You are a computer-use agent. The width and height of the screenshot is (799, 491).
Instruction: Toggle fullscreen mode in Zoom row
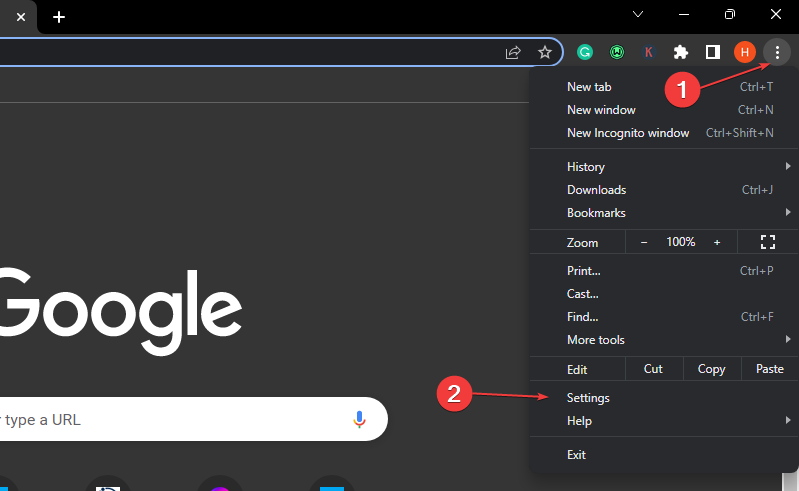[767, 242]
